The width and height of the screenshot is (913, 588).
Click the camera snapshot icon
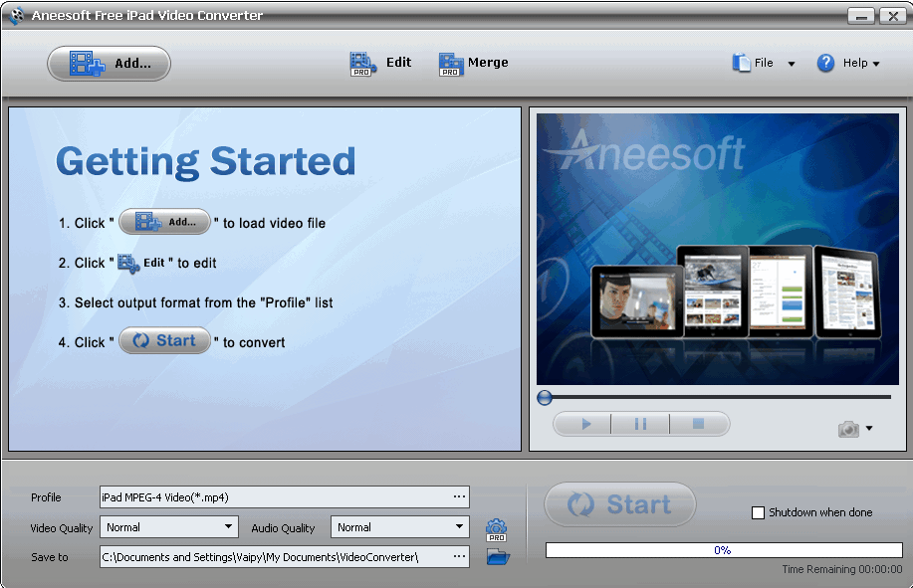pos(847,428)
